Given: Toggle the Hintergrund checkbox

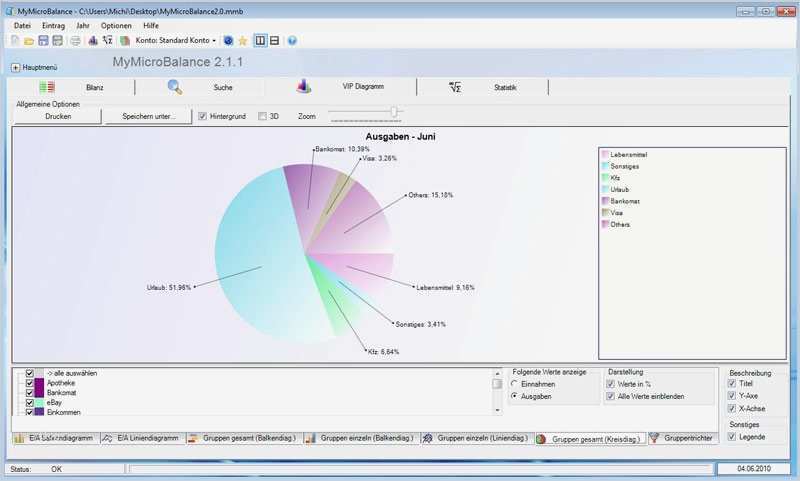Looking at the screenshot, I should pyautogui.click(x=203, y=116).
